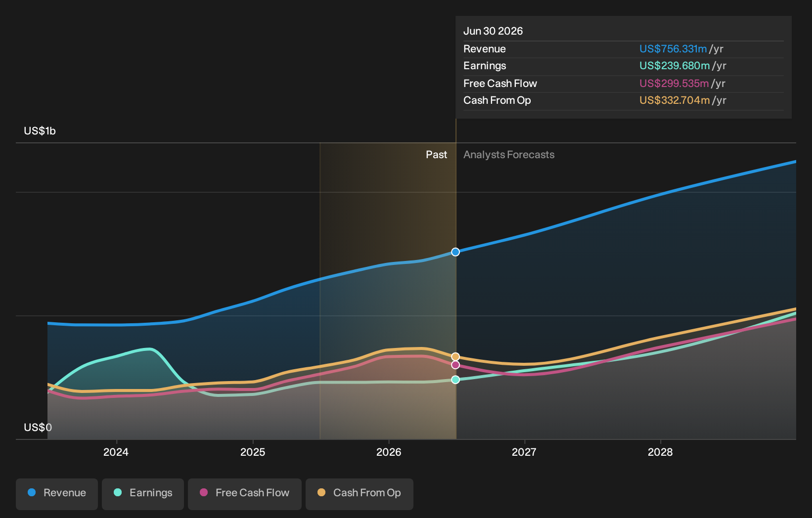Image resolution: width=812 pixels, height=518 pixels.
Task: Click the Past label in the chart
Action: (437, 155)
